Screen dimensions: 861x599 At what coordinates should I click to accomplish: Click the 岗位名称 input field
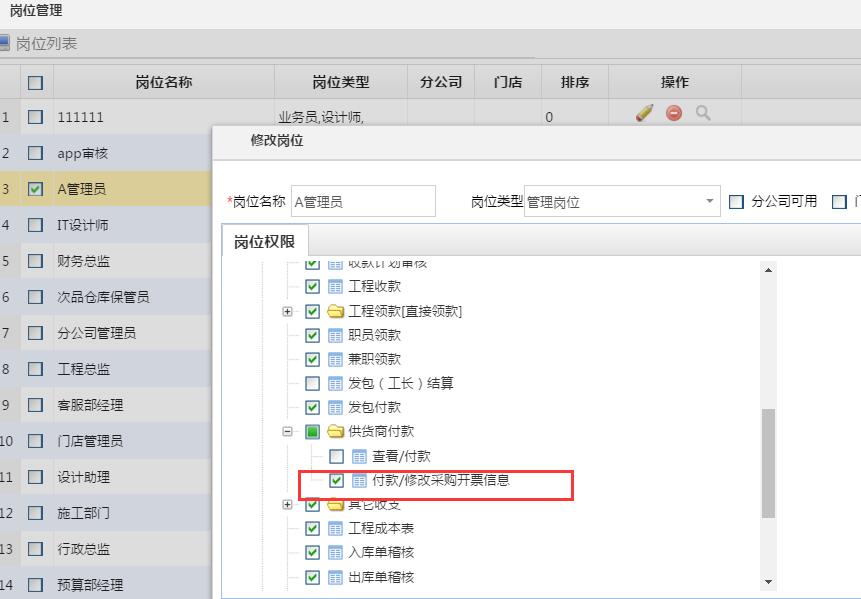pyautogui.click(x=363, y=202)
